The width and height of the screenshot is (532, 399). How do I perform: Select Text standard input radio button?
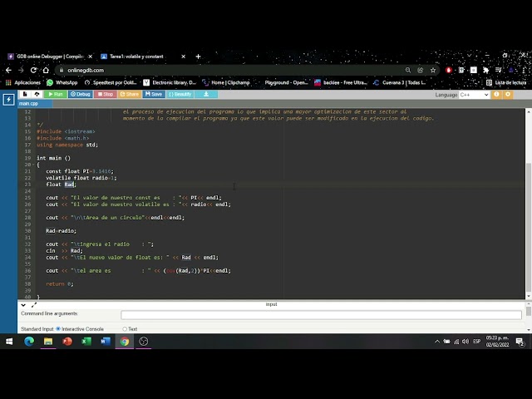point(125,329)
